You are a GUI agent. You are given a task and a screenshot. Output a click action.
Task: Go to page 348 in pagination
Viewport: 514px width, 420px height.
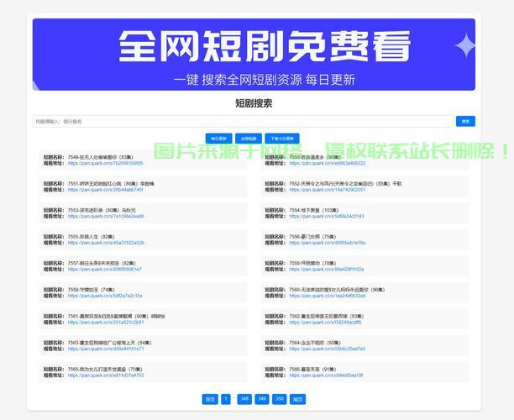point(244,399)
